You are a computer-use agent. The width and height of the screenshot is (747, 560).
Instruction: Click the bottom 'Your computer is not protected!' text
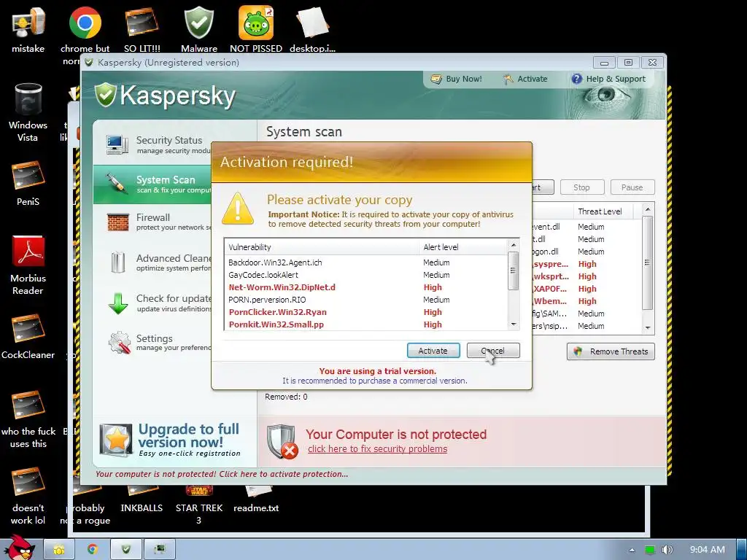pos(222,474)
